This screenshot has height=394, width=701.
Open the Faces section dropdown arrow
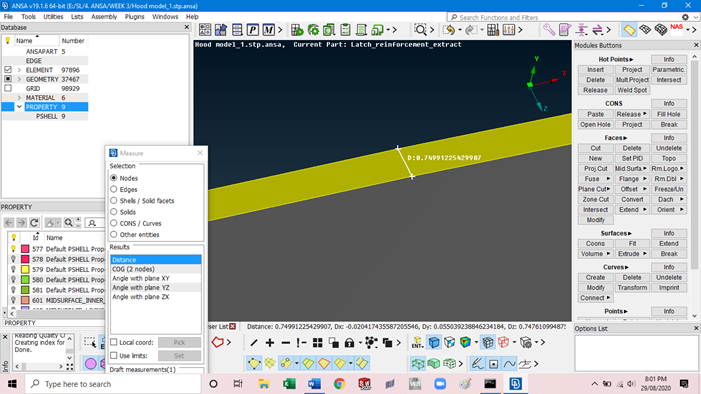(x=625, y=138)
